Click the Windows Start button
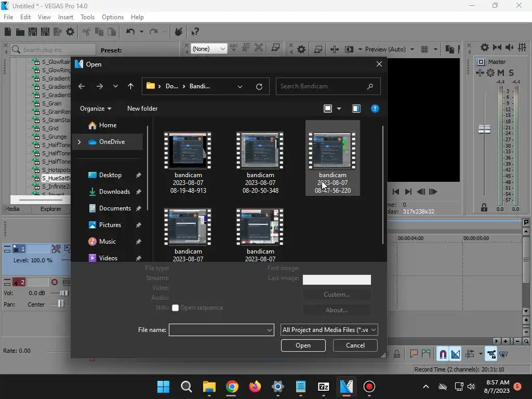The image size is (532, 399). tap(163, 387)
